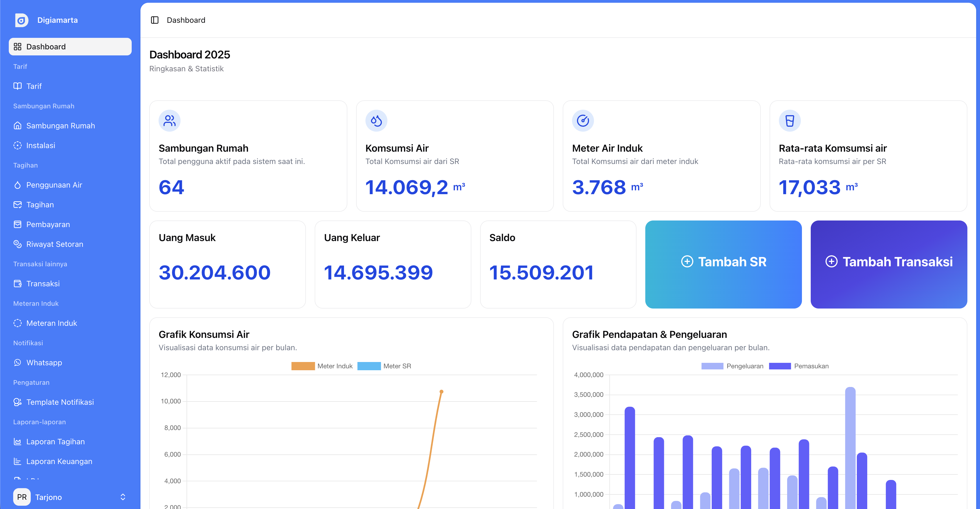Expand the Tarjono user menu chevron

pos(123,497)
